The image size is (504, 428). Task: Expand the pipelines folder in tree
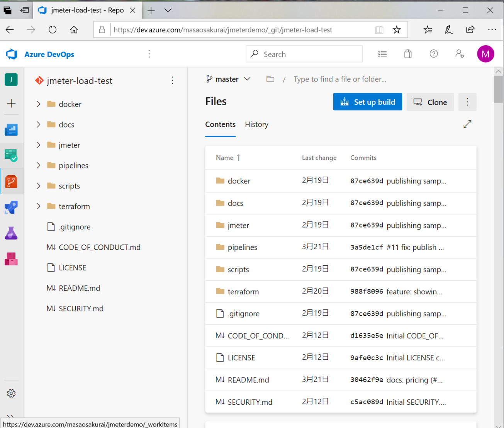[39, 165]
